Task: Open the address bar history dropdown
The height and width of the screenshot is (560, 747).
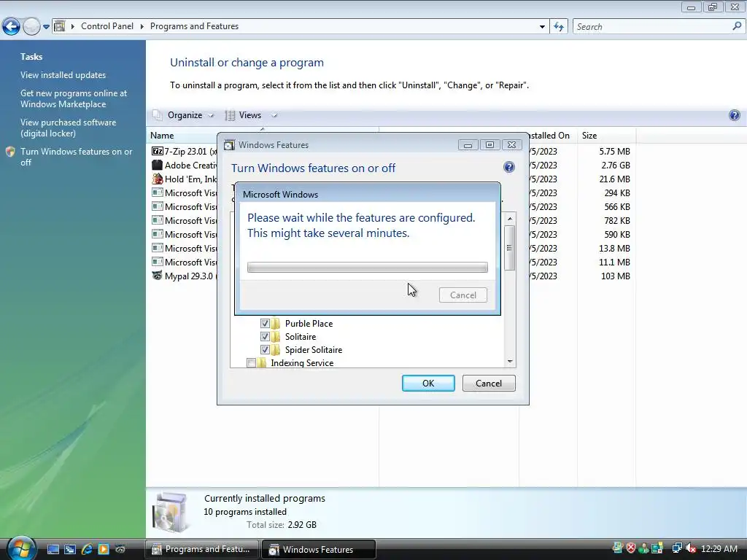Action: point(542,27)
